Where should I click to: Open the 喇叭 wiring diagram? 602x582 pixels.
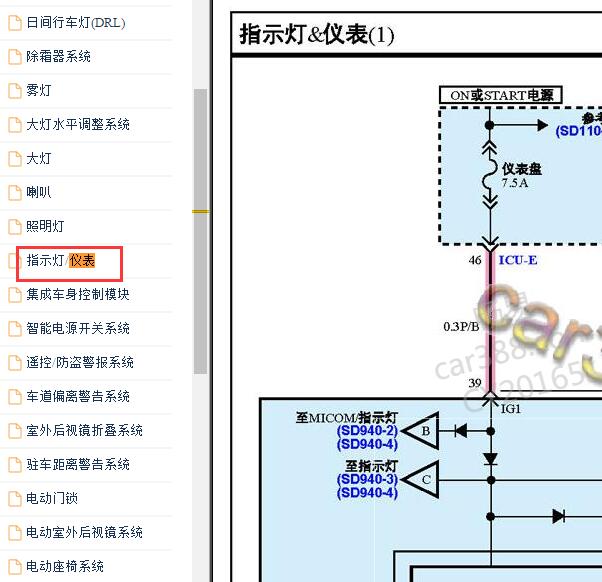[38, 192]
